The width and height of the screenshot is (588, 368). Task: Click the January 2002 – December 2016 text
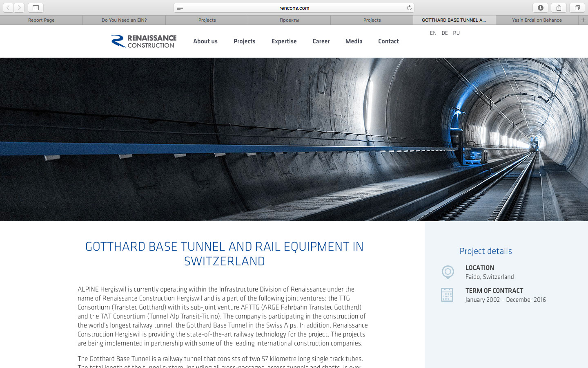506,300
